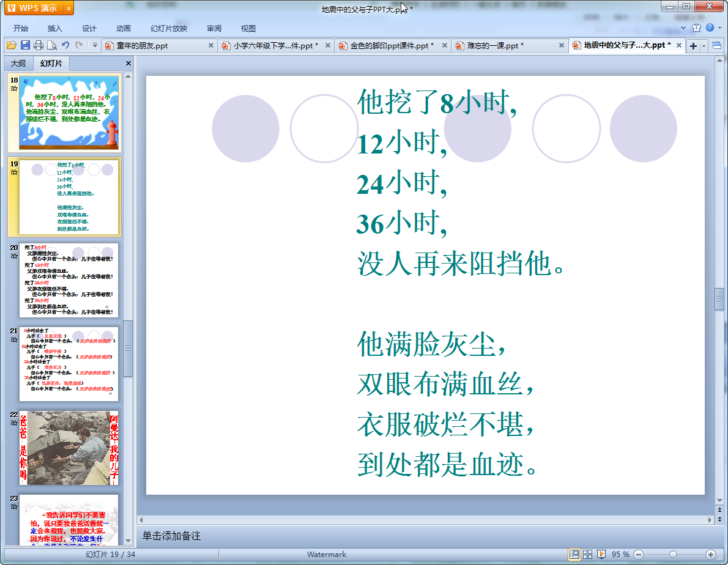Switch to Slide Sorter view
This screenshot has height=565, width=728.
588,554
